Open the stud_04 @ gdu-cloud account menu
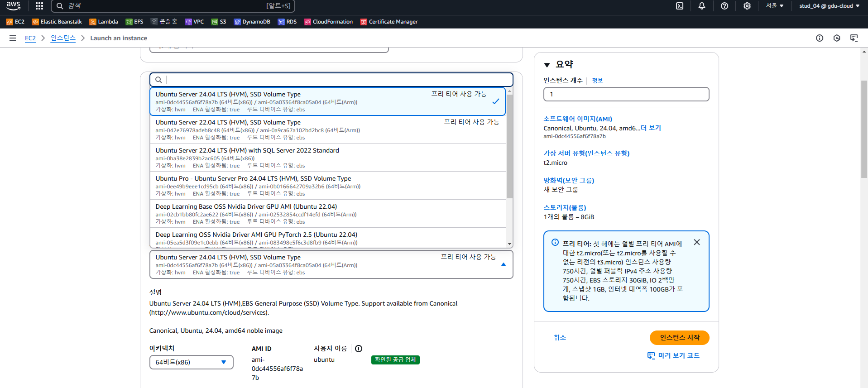 [x=829, y=6]
